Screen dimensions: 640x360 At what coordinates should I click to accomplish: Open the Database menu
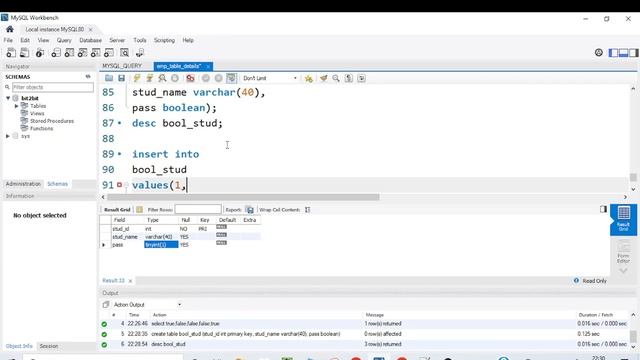[x=91, y=40]
